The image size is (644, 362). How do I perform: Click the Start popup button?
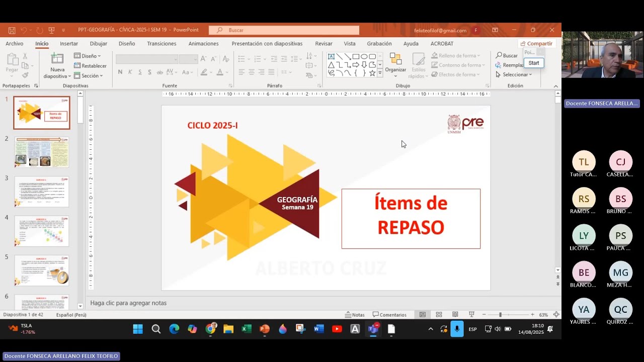pos(534,63)
